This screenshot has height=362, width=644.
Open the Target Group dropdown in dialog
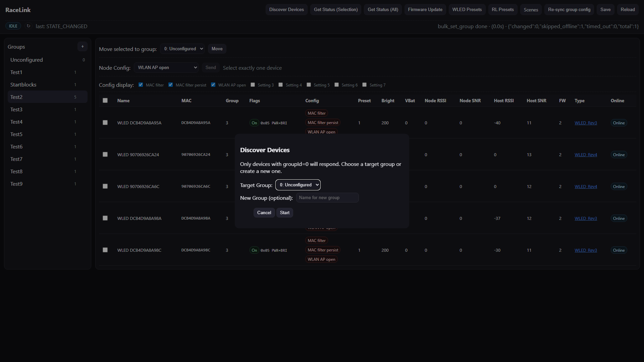[x=298, y=185]
